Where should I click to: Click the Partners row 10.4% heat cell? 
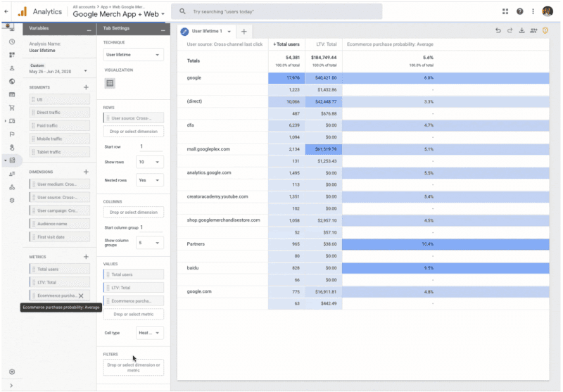point(445,244)
